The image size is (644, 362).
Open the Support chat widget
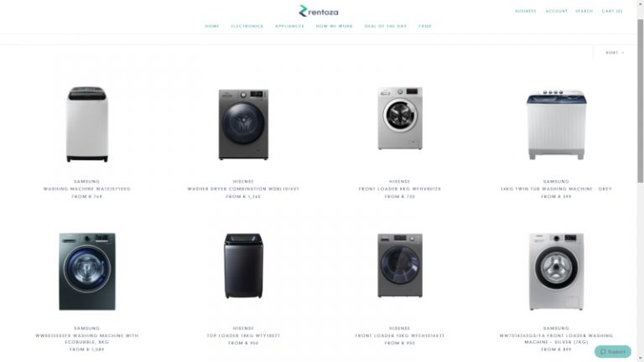pyautogui.click(x=612, y=351)
